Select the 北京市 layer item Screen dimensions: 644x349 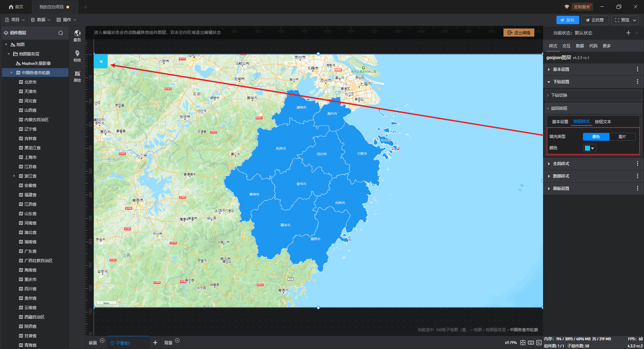click(x=30, y=82)
